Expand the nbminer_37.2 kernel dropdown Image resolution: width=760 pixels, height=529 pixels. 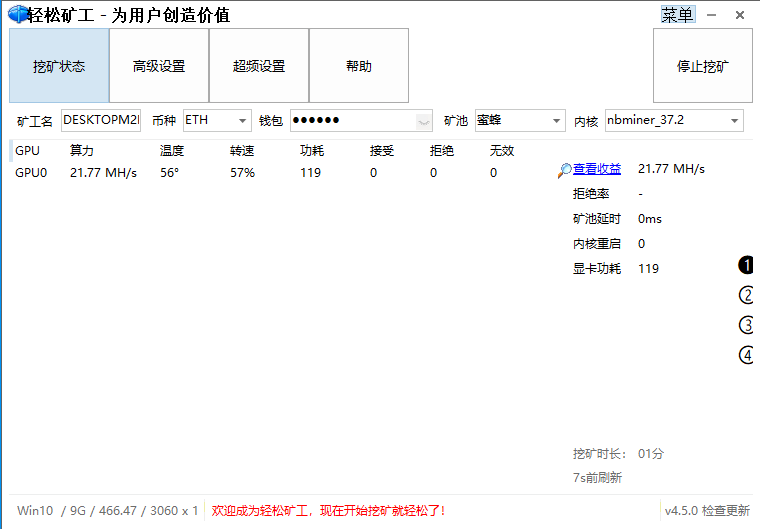[734, 121]
